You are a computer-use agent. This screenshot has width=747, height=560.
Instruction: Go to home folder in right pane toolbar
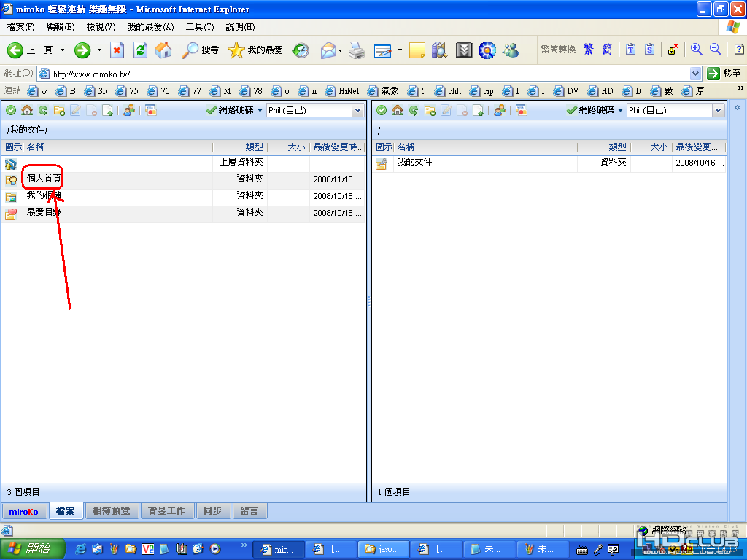pos(398,111)
